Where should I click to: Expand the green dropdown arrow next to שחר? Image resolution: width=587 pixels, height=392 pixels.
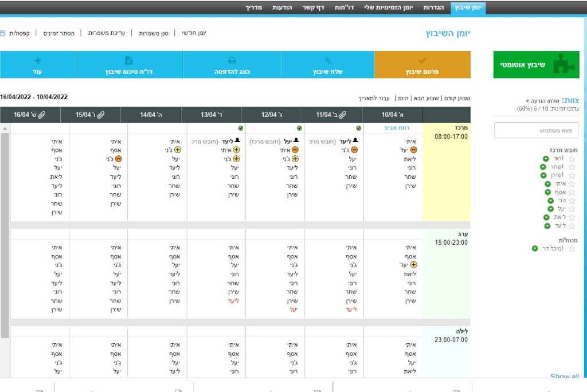(542, 167)
